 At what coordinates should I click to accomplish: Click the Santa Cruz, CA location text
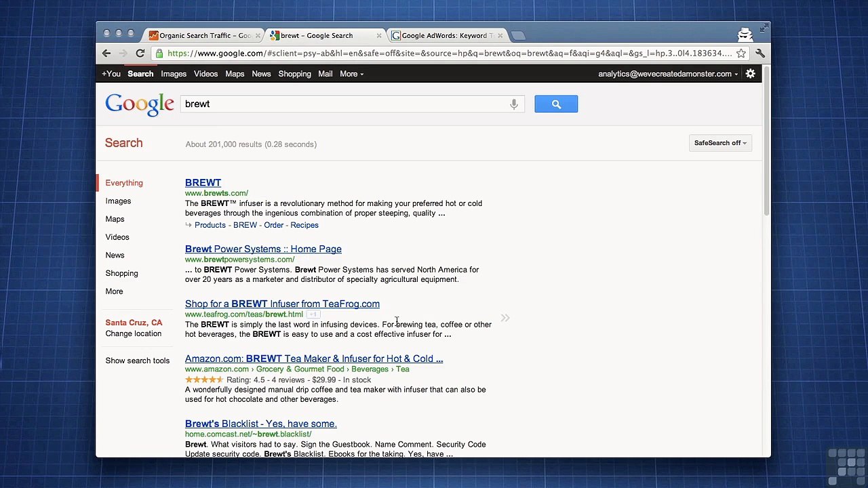click(x=134, y=323)
